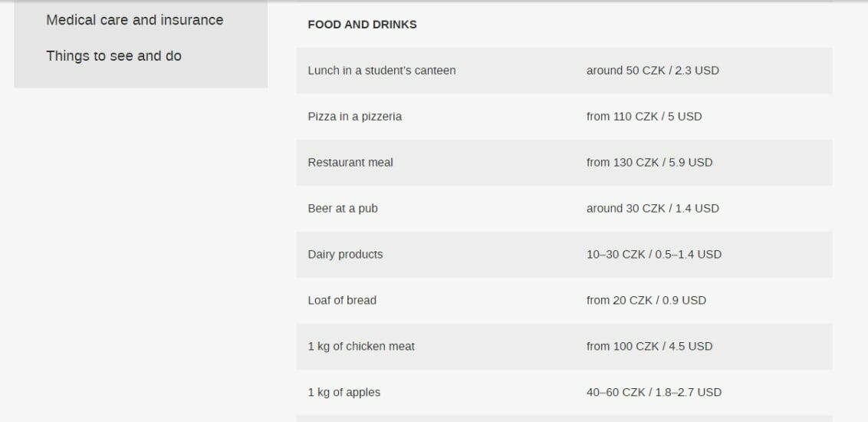Select Pizza in a pizzeria row label

(355, 117)
